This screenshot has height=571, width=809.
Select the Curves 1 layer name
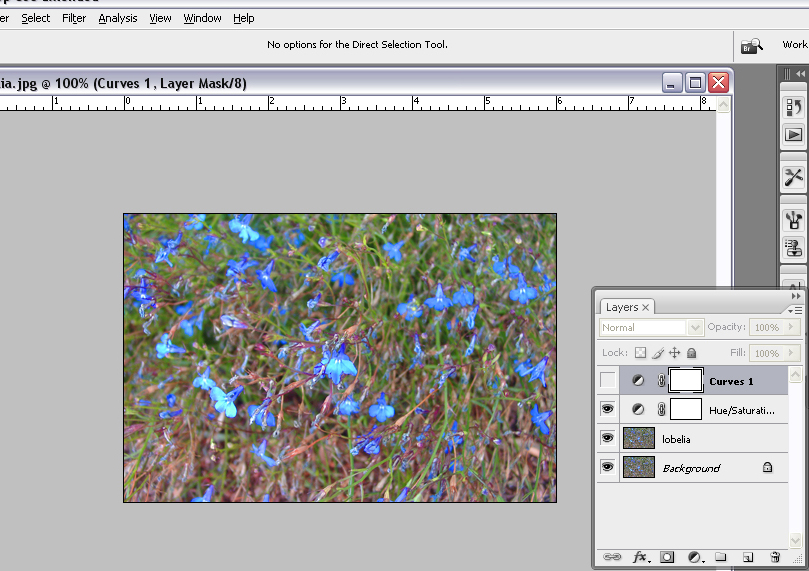tap(731, 382)
